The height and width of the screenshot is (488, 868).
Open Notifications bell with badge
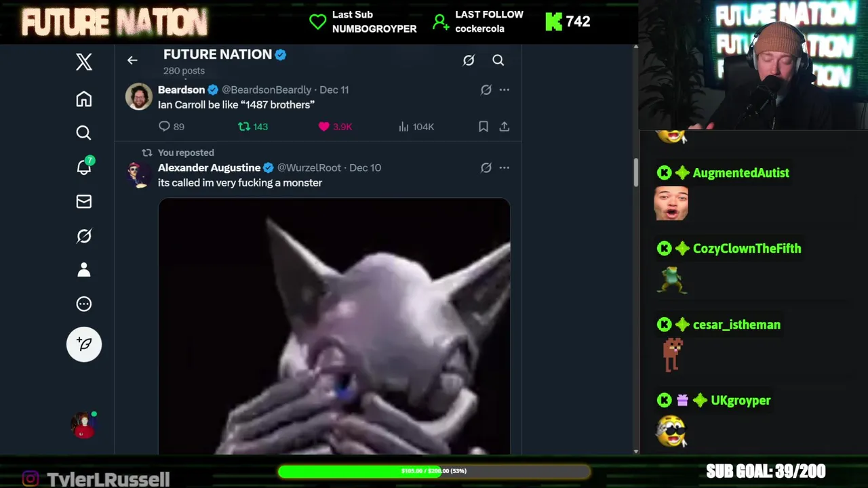(x=84, y=167)
